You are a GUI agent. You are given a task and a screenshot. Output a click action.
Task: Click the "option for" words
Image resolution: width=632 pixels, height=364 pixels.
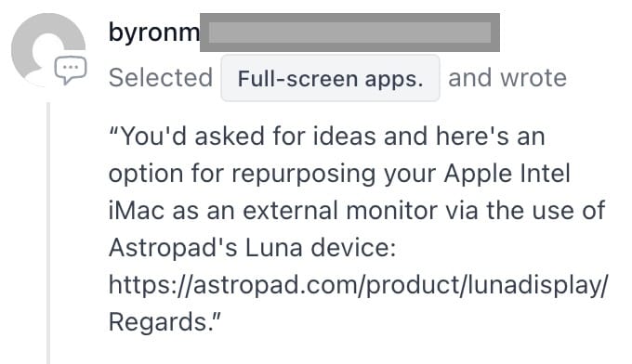(166, 174)
